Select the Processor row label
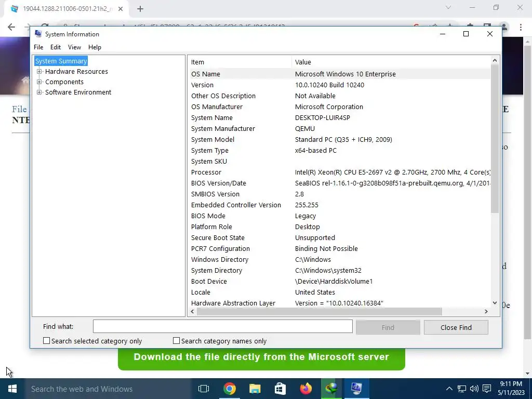Screen dimensions: 532x399 pyautogui.click(x=206, y=172)
